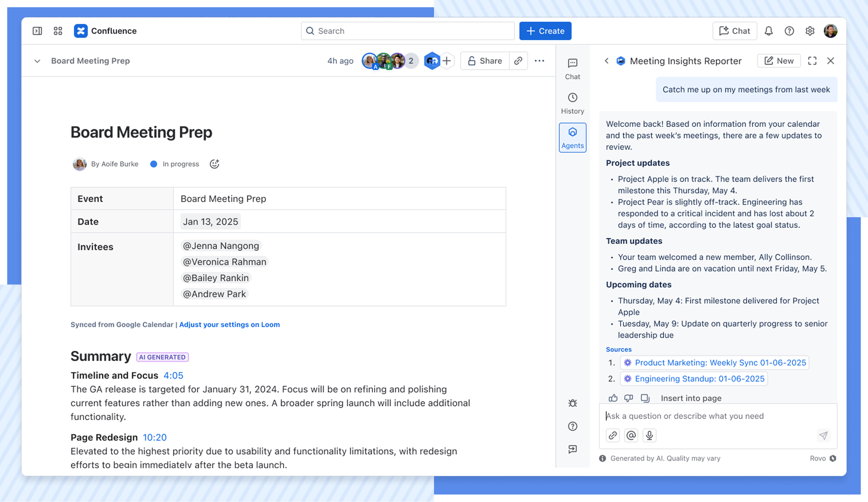Focus the Search field
Screen dimensions: 868x502
point(407,31)
